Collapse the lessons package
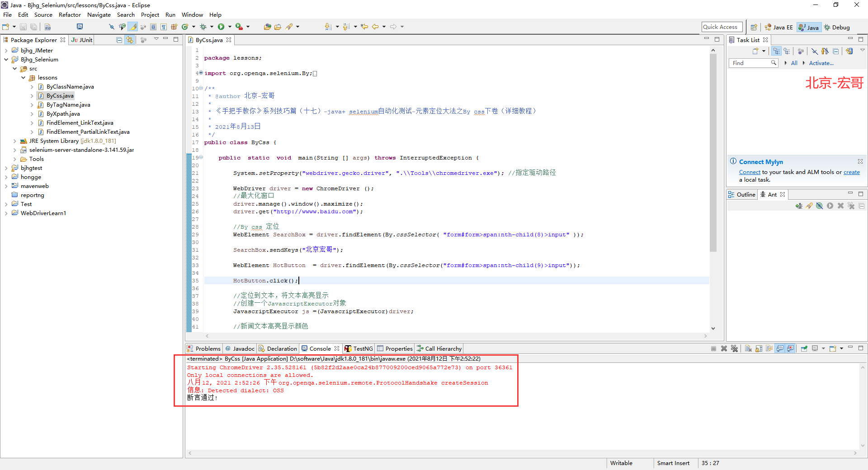Viewport: 868px width, 470px height. [x=23, y=78]
